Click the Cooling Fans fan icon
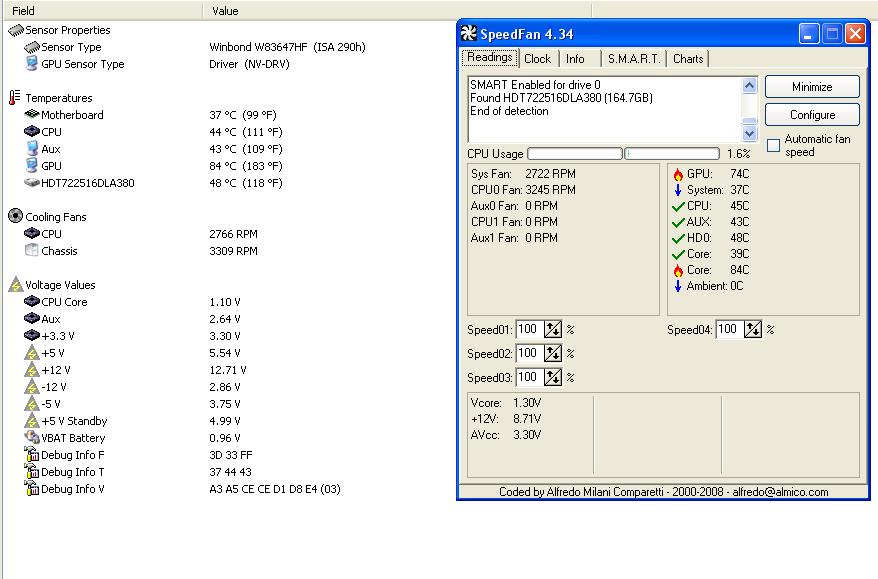This screenshot has height=579, width=878. point(16,216)
